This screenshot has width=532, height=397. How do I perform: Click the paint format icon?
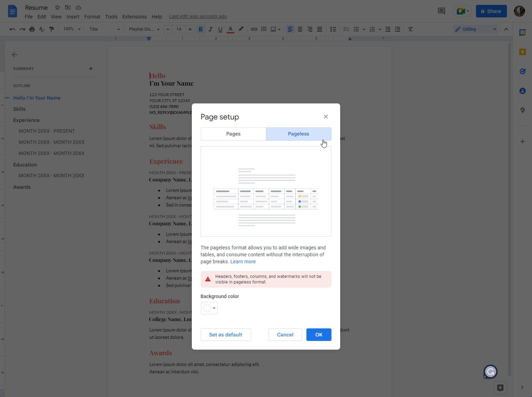pos(52,29)
